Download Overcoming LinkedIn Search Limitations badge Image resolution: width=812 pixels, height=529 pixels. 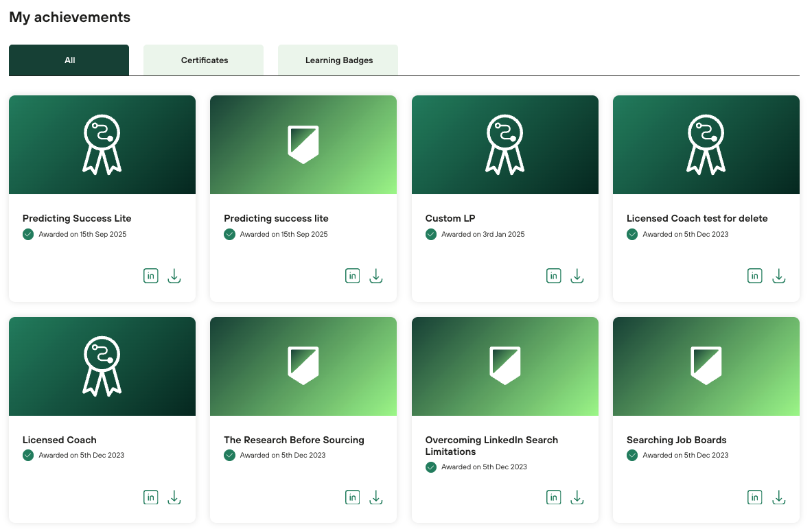pyautogui.click(x=577, y=497)
